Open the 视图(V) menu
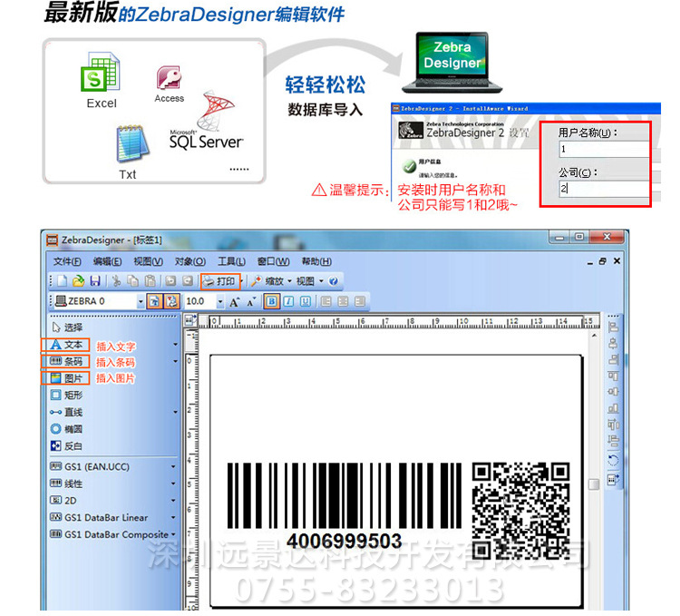 [x=148, y=261]
